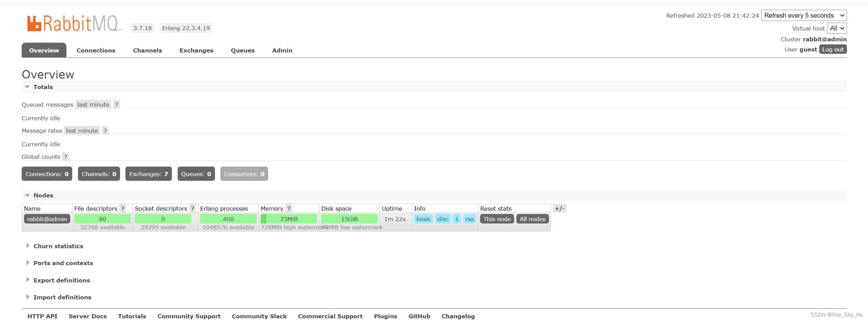This screenshot has height=321, width=868.
Task: Switch to the Connections tab
Action: [x=96, y=50]
